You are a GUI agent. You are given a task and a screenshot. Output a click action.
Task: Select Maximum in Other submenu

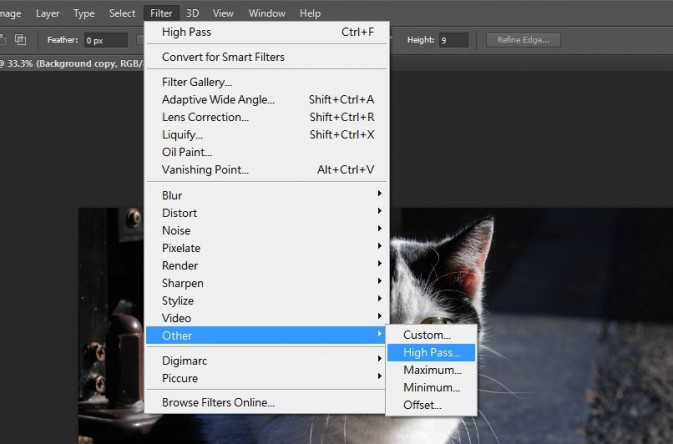431,371
